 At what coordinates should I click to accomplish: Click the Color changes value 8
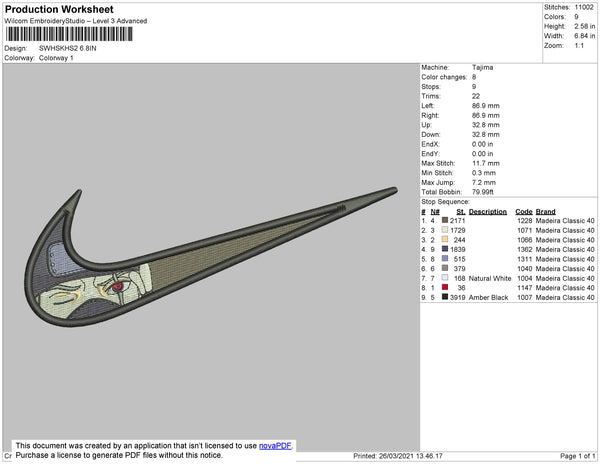(x=474, y=77)
